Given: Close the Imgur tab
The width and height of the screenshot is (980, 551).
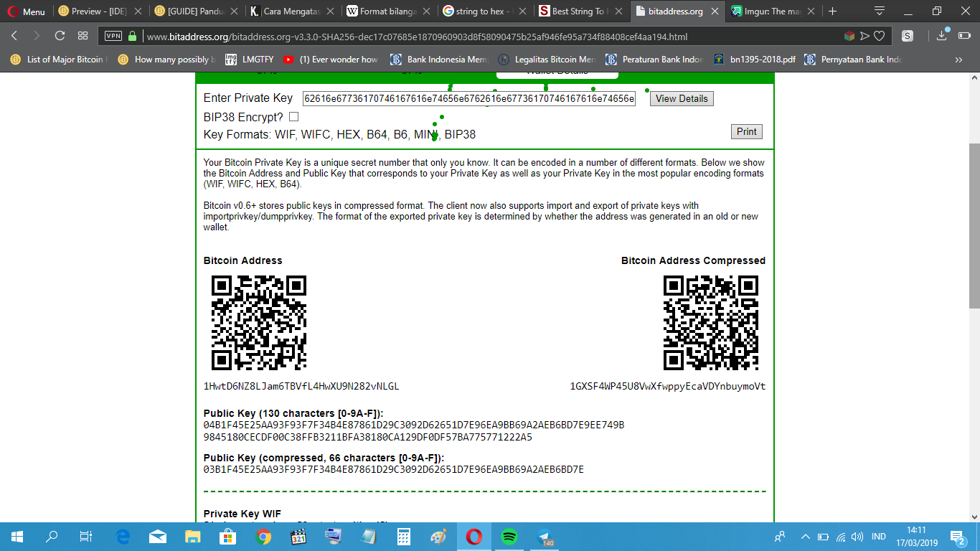Looking at the screenshot, I should 811,11.
